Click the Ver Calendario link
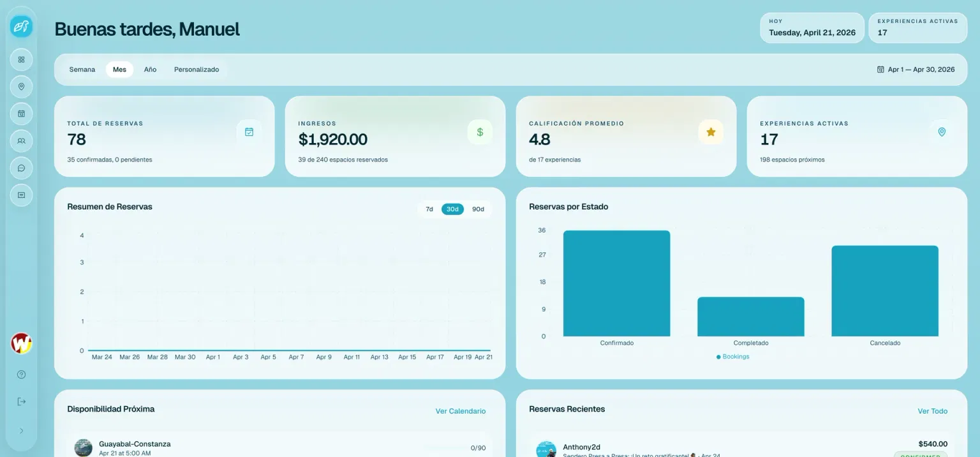Image resolution: width=980 pixels, height=457 pixels. point(461,411)
